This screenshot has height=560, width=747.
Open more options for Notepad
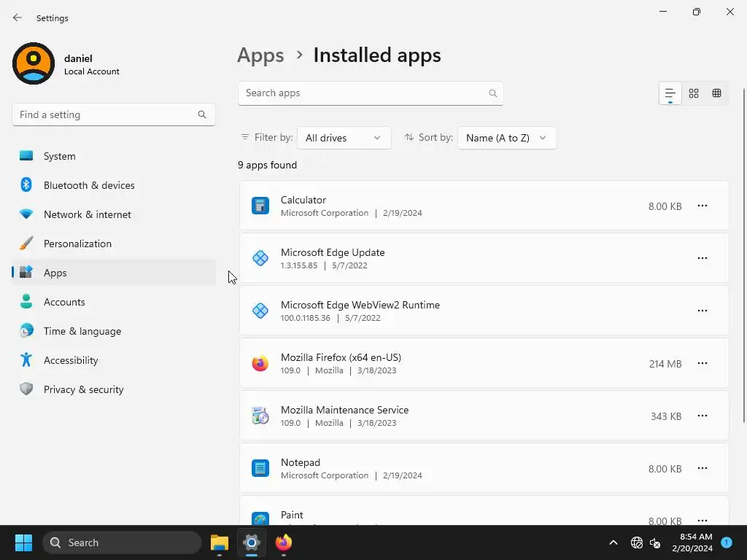pyautogui.click(x=703, y=469)
